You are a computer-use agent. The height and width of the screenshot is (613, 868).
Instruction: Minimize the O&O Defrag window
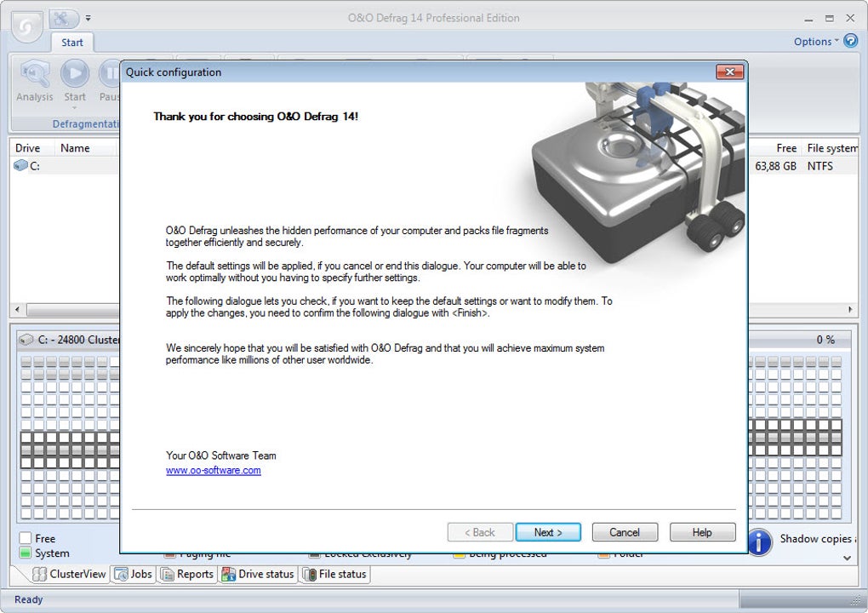coord(808,18)
